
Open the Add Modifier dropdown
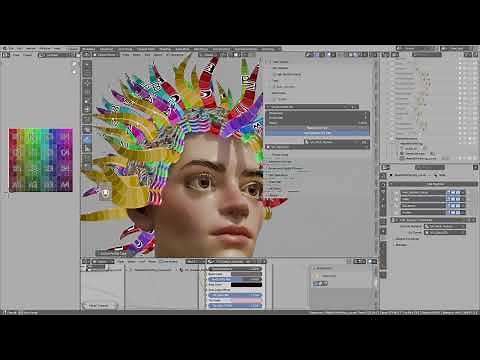click(x=434, y=184)
